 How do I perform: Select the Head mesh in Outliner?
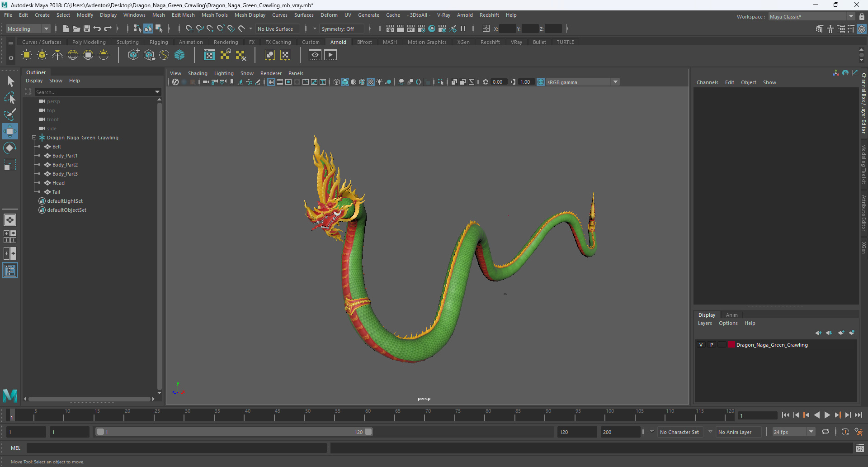(58, 183)
